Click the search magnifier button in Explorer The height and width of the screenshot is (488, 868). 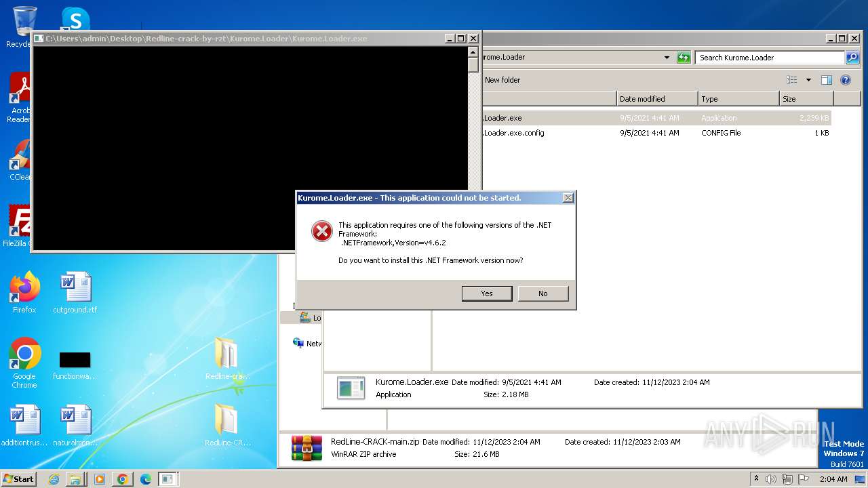[852, 58]
